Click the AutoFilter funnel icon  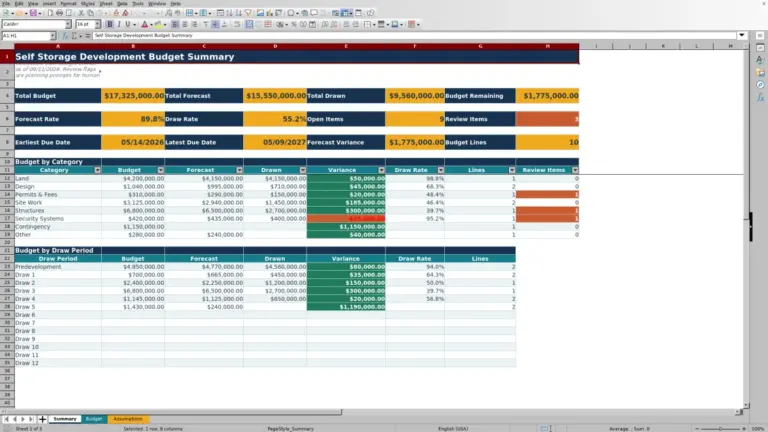point(248,13)
